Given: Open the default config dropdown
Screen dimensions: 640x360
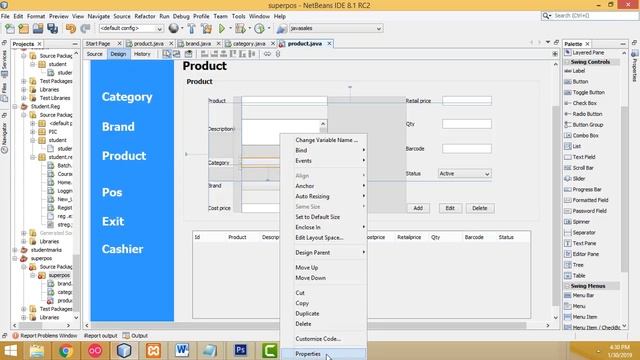Looking at the screenshot, I should coord(131,29).
